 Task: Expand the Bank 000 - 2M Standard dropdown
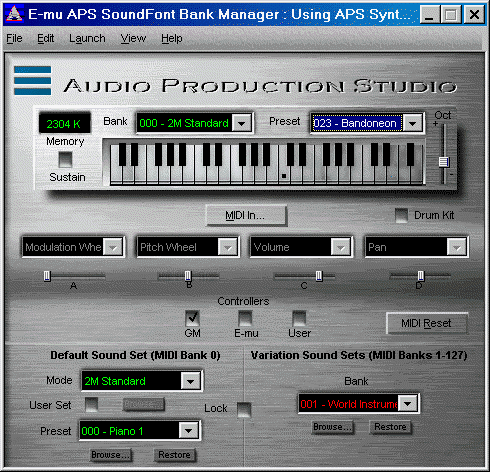pyautogui.click(x=242, y=123)
